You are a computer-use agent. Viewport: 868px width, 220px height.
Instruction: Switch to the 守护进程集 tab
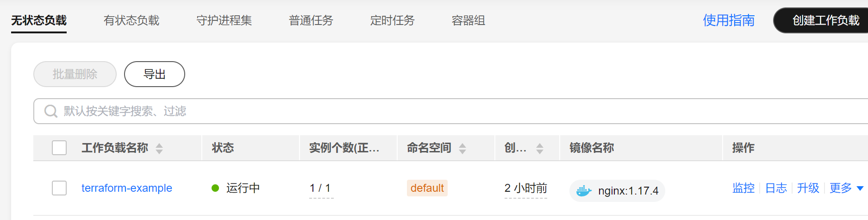(x=224, y=20)
